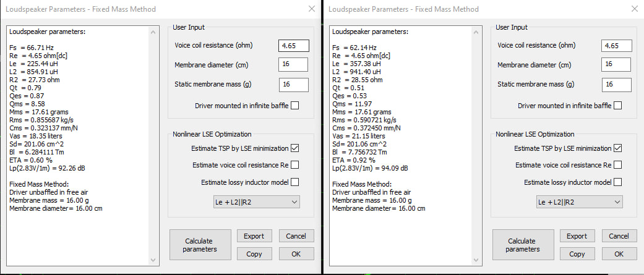Click 'Le = 357.38 uH' in right dialog
This screenshot has width=644, height=275.
[x=356, y=64]
